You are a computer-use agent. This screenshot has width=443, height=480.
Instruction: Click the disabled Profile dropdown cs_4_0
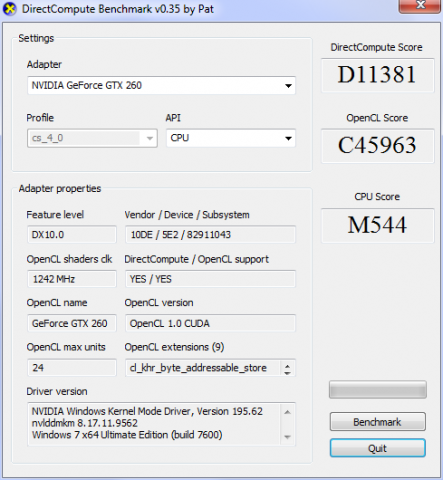92,138
